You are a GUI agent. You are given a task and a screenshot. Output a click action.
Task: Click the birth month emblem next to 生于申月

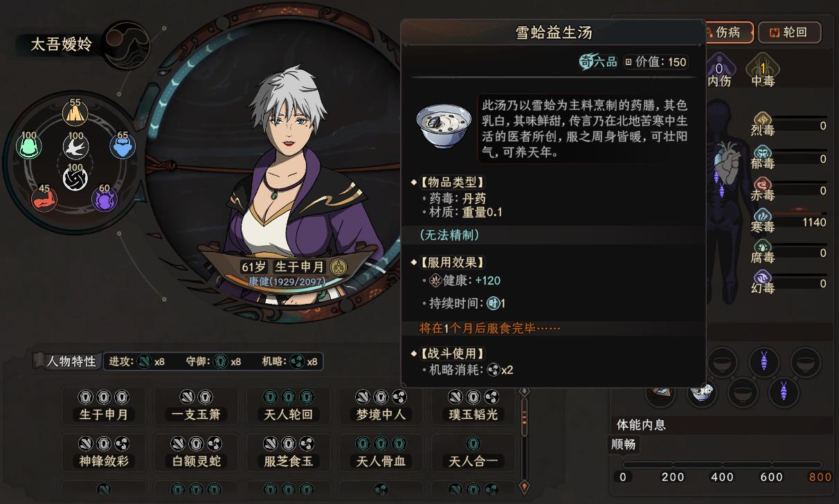click(x=337, y=266)
